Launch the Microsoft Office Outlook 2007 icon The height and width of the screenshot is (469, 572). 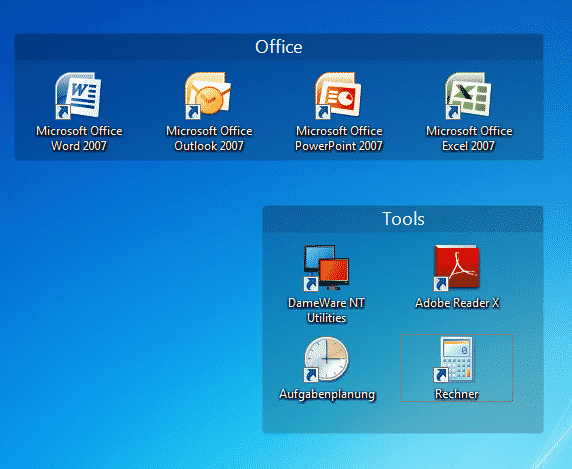point(208,96)
